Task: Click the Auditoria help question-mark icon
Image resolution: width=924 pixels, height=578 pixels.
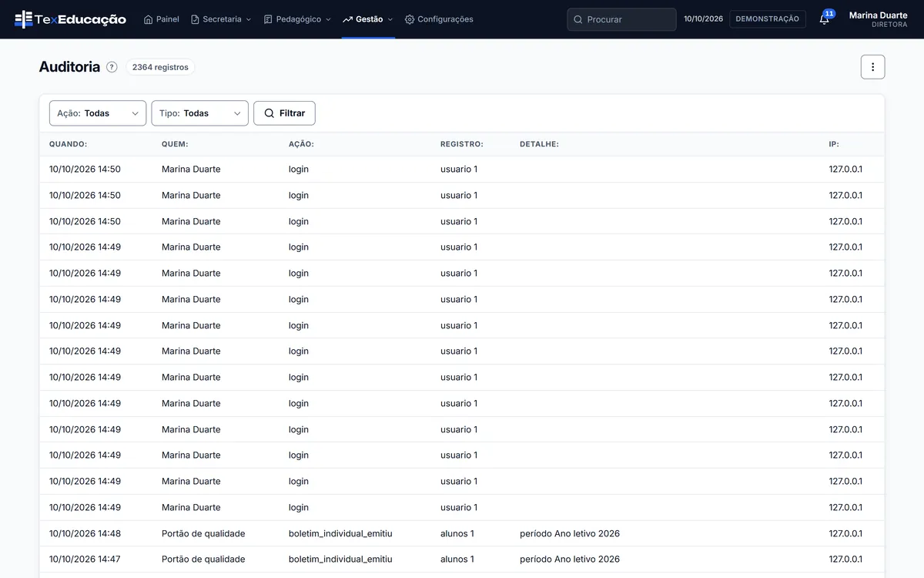Action: 112,67
